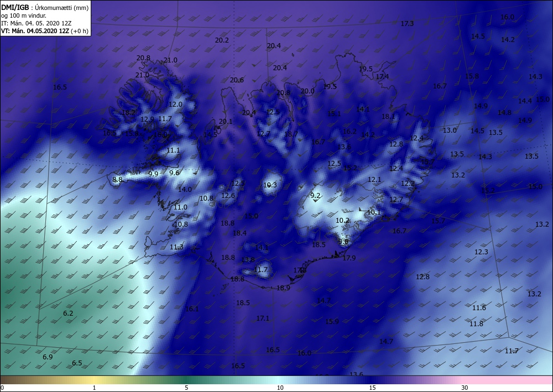This screenshot has height=392, width=553.
Task: Click the 18.4 value on the map
Action: pyautogui.click(x=240, y=233)
